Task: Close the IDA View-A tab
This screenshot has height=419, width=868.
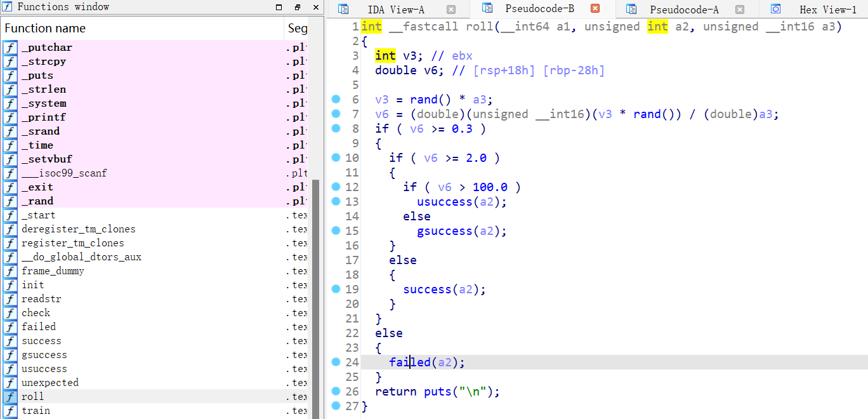Action: 451,10
